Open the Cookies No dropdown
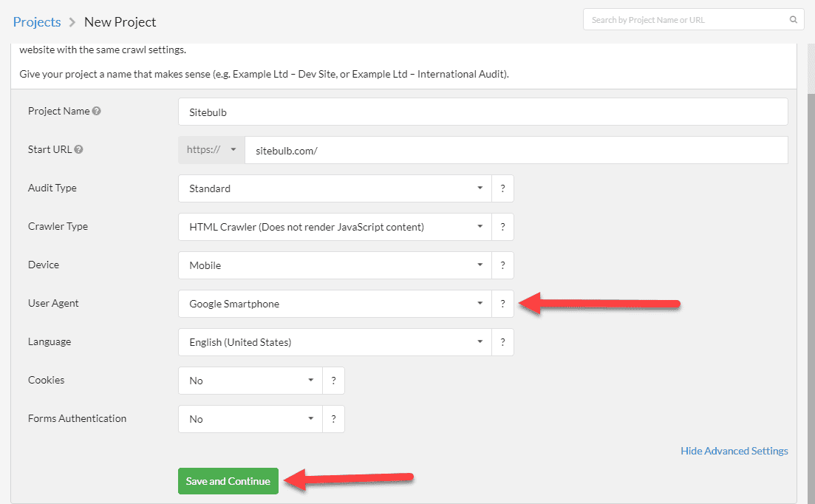 tap(250, 381)
